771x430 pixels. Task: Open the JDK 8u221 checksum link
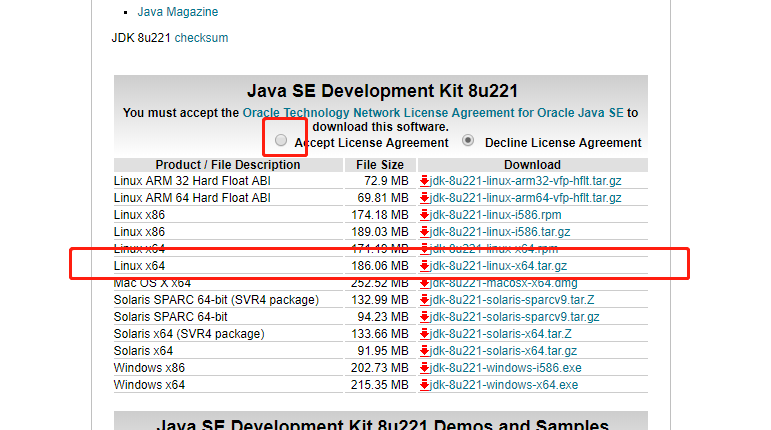point(201,38)
